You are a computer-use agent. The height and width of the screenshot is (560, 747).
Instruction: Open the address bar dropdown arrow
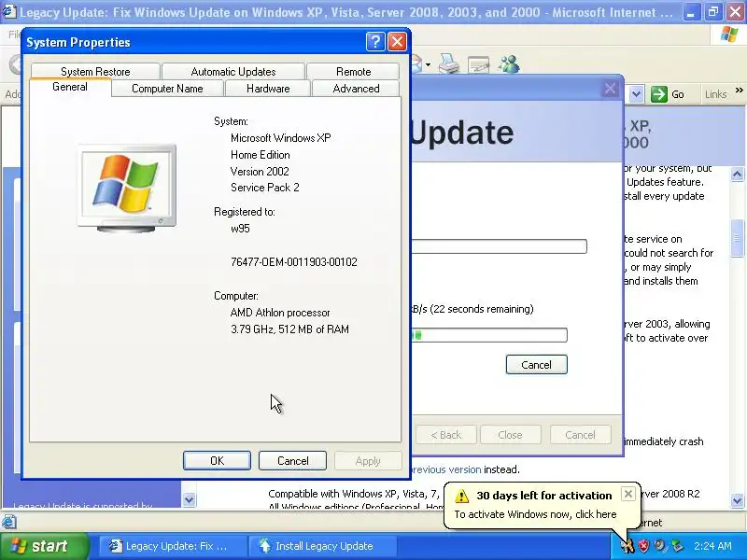tap(637, 94)
